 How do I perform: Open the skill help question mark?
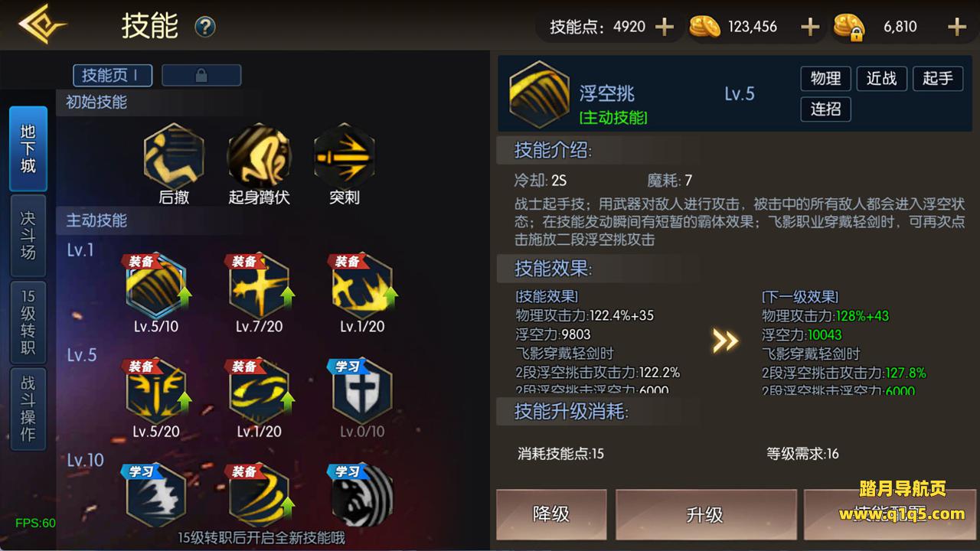(205, 28)
